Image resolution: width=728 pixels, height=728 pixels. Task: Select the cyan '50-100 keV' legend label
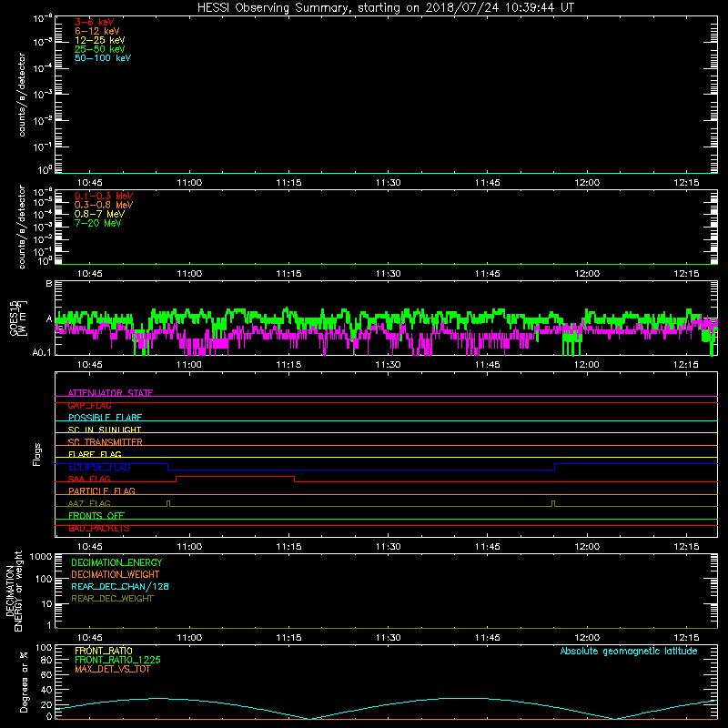coord(103,58)
